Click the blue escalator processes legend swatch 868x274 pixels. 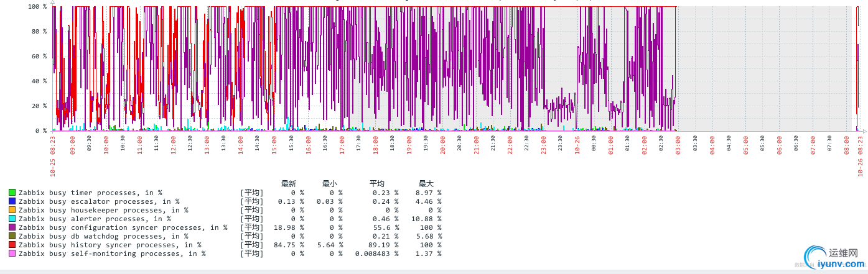(x=12, y=201)
